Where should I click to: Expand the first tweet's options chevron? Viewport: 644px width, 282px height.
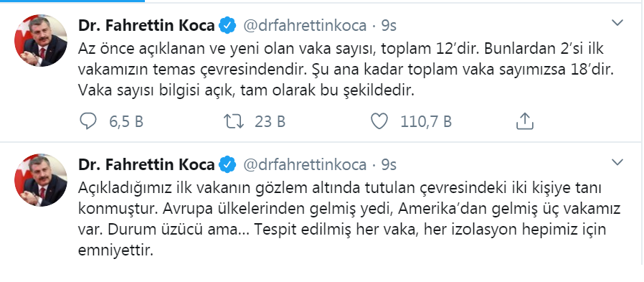617,23
